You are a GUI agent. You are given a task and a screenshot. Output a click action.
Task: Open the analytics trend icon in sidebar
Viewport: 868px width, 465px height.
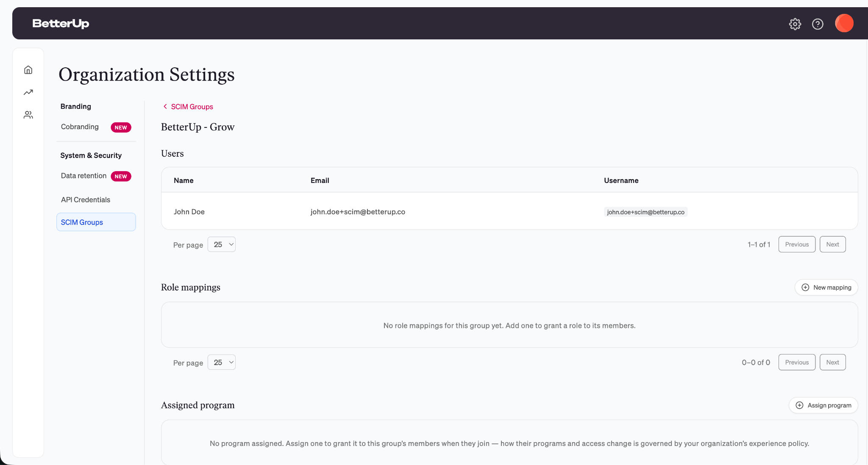28,92
